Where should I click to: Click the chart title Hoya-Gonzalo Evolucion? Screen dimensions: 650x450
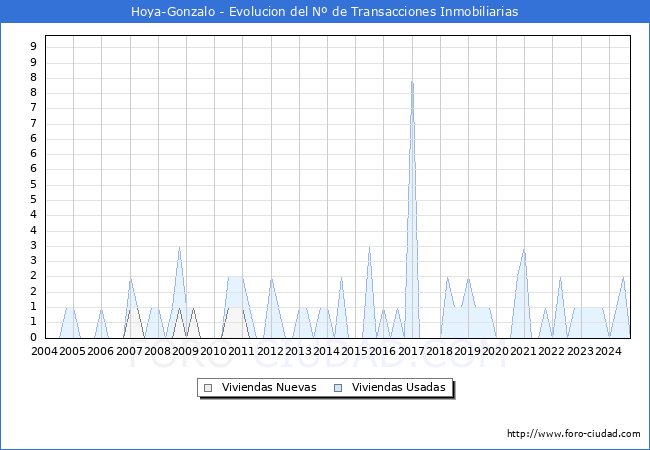(x=325, y=12)
